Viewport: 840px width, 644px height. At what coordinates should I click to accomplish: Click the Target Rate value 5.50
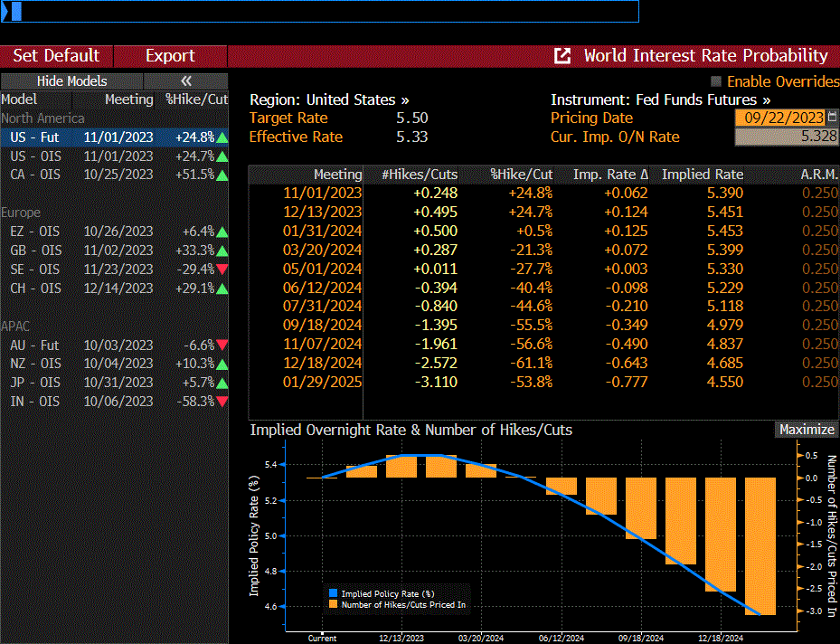pos(412,118)
